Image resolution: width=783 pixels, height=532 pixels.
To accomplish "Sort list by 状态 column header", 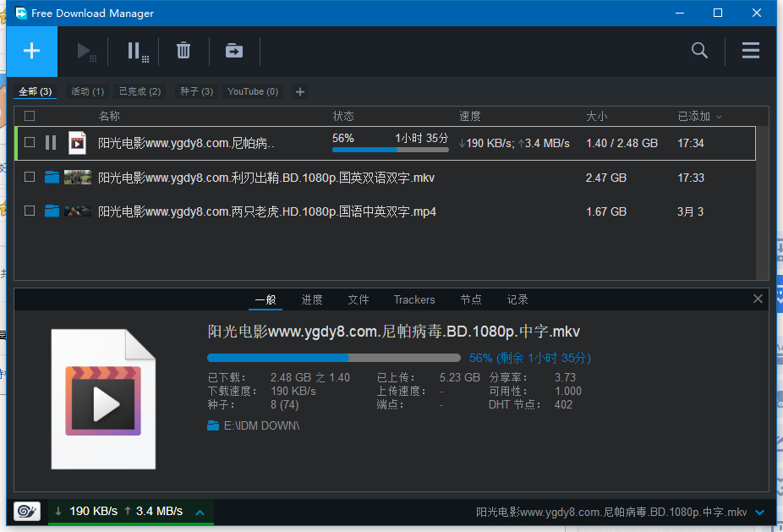I will click(343, 117).
